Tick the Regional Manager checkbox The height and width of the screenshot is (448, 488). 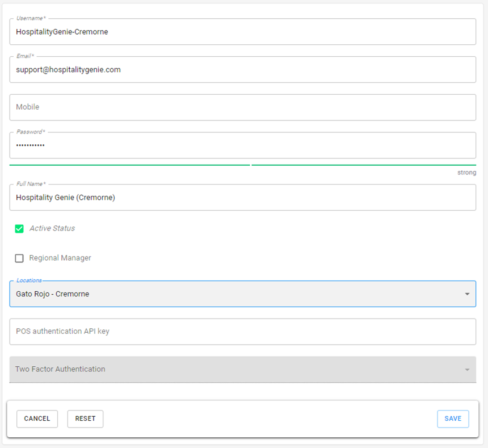coord(19,258)
